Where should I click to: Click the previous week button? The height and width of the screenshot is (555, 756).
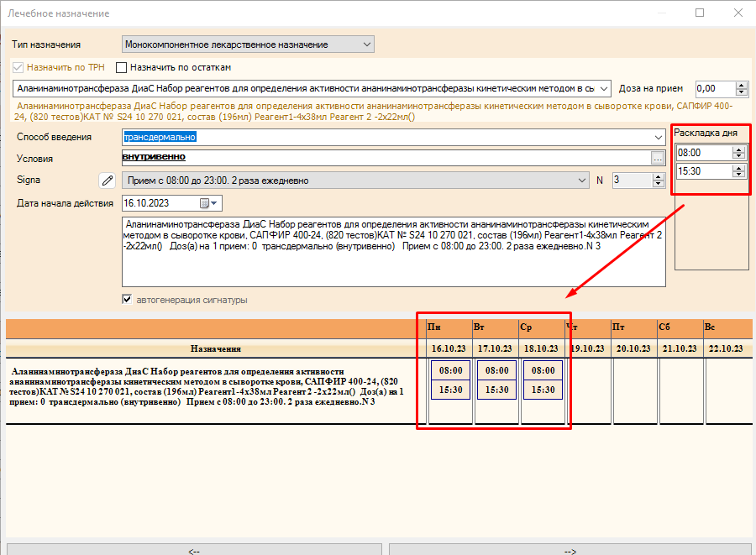click(194, 550)
